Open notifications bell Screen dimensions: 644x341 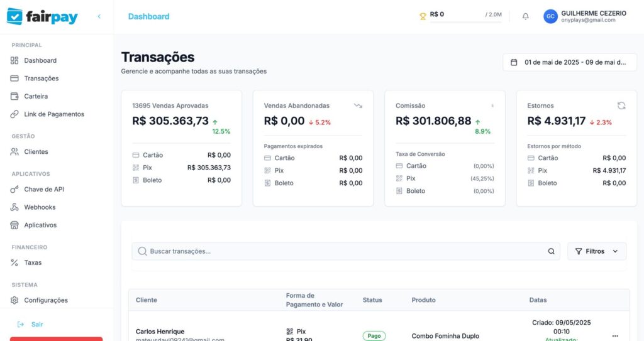525,16
